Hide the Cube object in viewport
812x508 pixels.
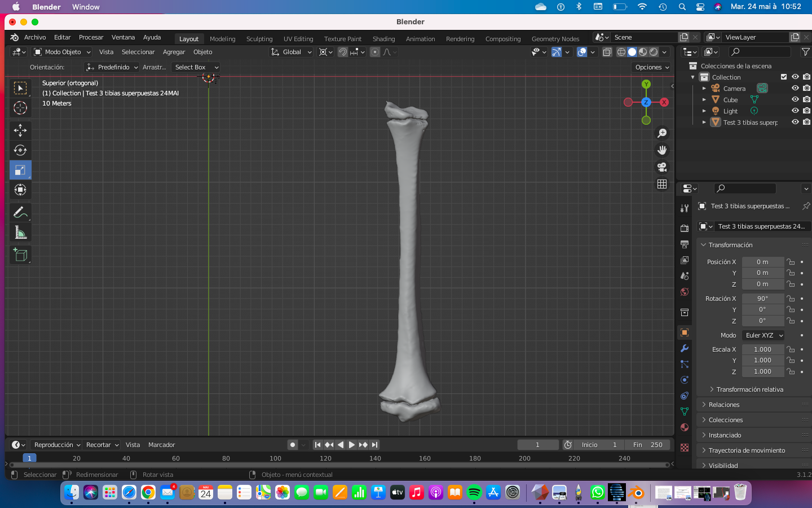(795, 99)
